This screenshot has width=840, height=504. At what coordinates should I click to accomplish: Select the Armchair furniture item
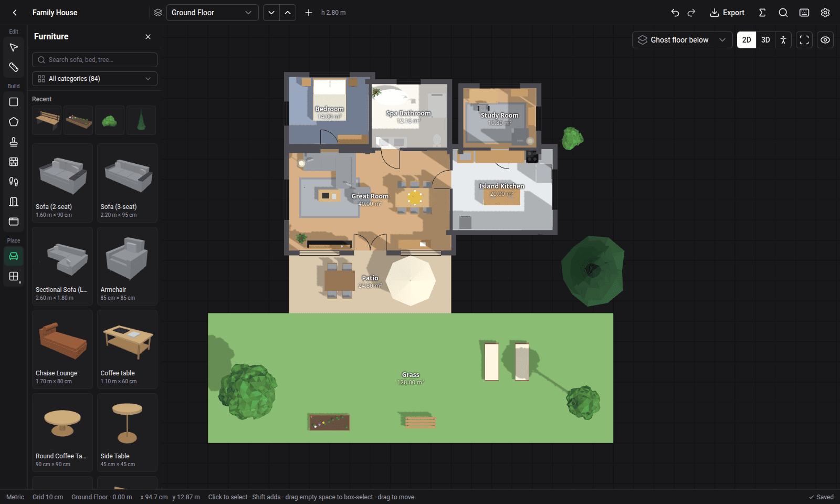pos(127,266)
